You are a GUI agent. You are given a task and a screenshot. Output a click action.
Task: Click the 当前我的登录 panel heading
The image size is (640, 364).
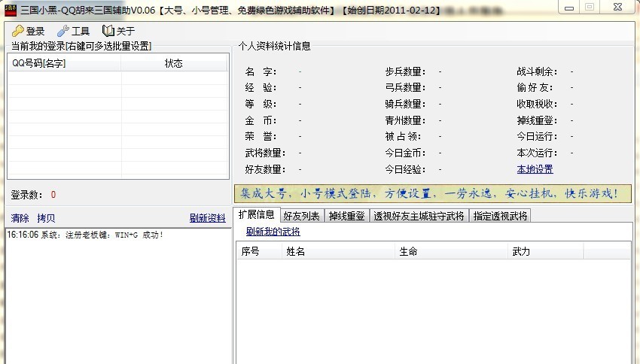coord(81,46)
